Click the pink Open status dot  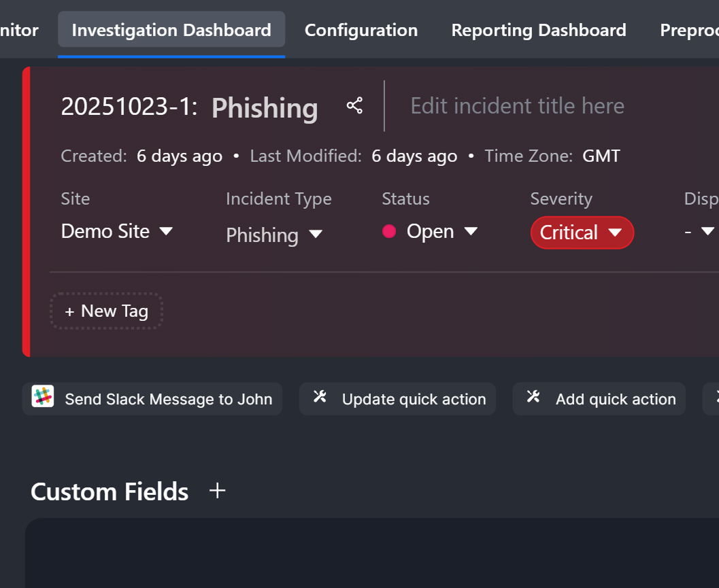click(389, 232)
